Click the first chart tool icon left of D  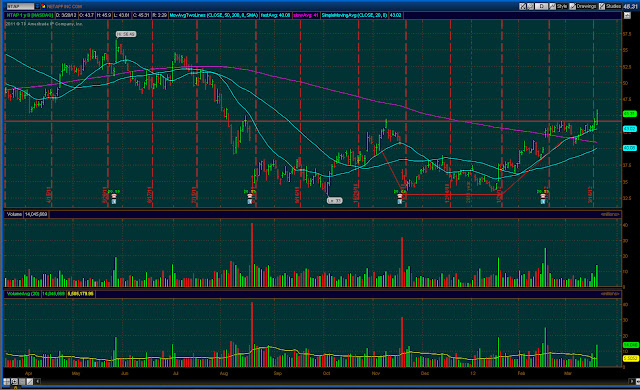click(522, 6)
